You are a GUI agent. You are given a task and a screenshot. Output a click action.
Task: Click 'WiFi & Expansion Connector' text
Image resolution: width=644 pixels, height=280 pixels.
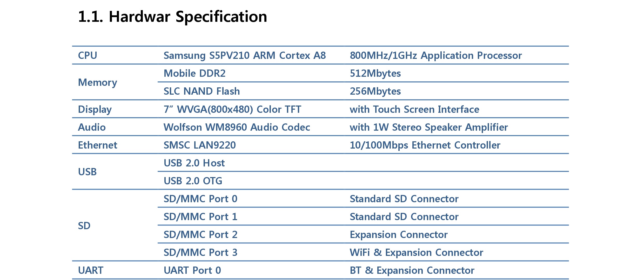(x=417, y=253)
